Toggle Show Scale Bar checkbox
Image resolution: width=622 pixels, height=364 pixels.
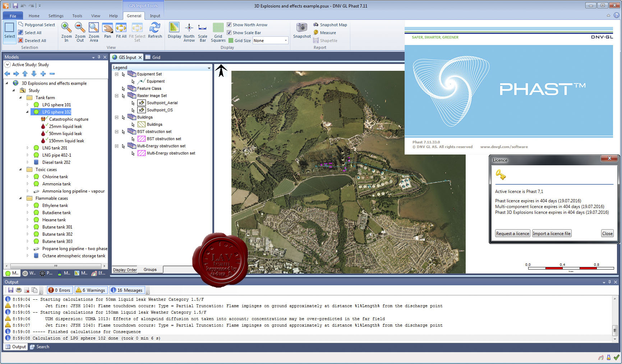click(x=229, y=33)
